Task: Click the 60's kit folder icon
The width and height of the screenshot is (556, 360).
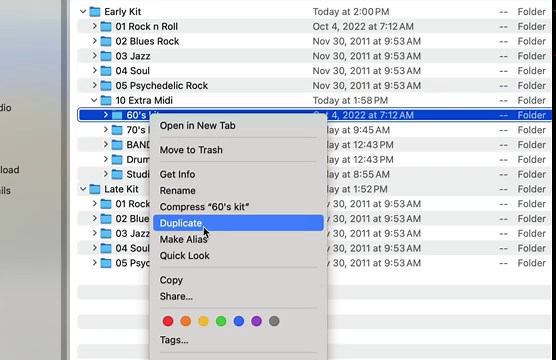Action: pyautogui.click(x=117, y=115)
